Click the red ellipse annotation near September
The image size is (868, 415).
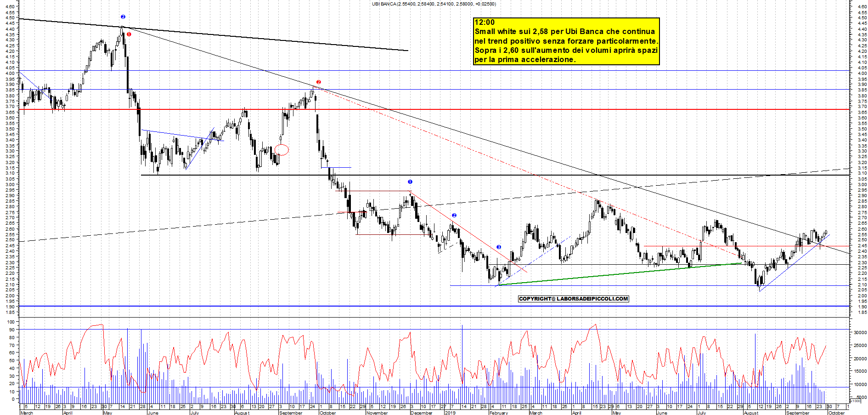pyautogui.click(x=282, y=150)
